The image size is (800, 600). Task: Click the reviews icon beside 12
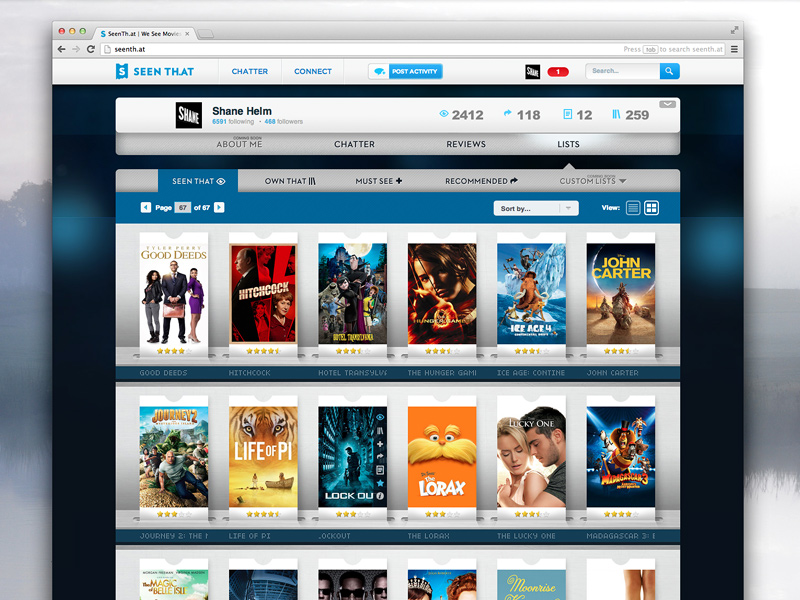click(x=567, y=114)
